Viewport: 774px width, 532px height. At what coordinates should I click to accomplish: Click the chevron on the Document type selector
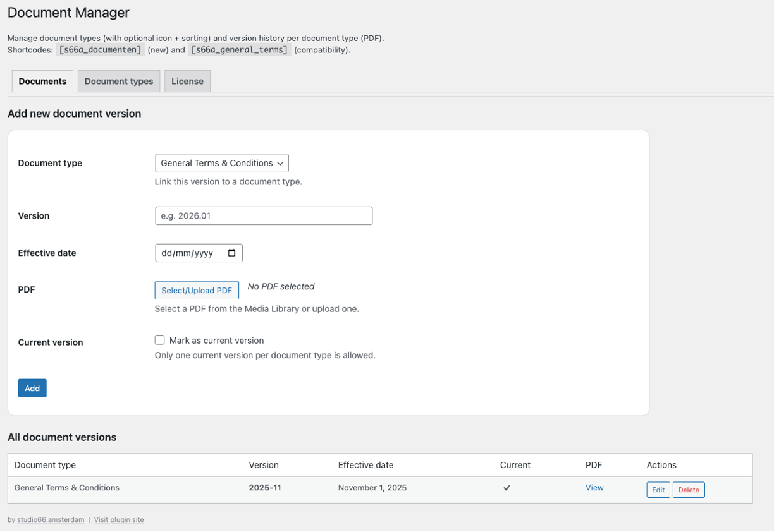point(280,163)
